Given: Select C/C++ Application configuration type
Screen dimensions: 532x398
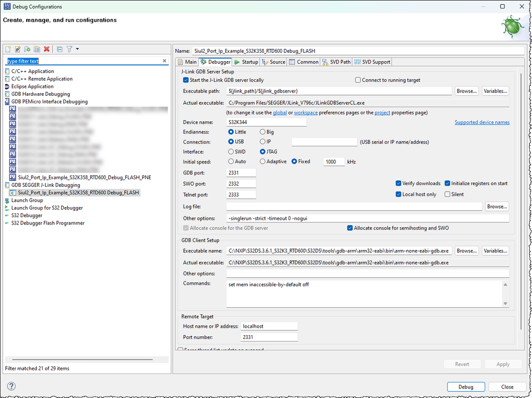Looking at the screenshot, I should [32, 71].
